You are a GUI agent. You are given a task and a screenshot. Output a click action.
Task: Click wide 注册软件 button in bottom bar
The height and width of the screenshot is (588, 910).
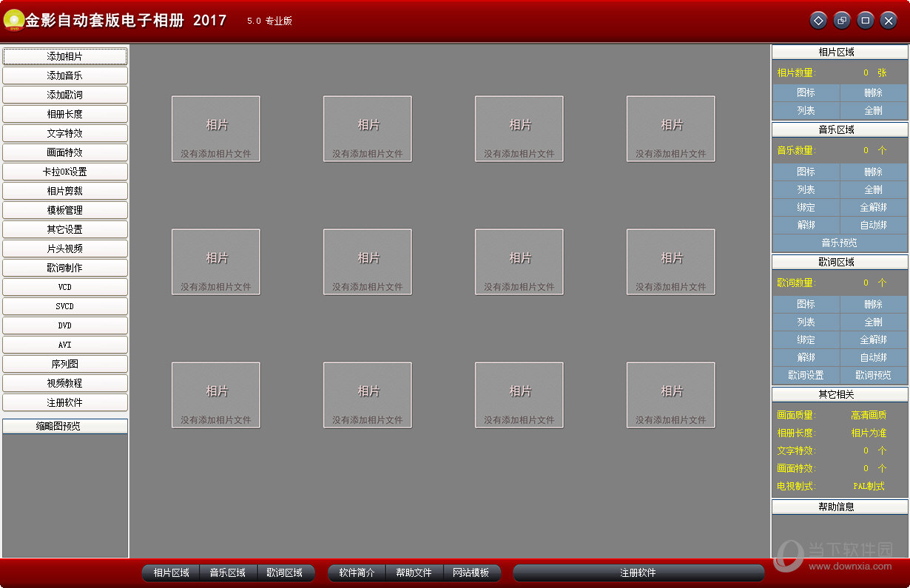pyautogui.click(x=638, y=572)
